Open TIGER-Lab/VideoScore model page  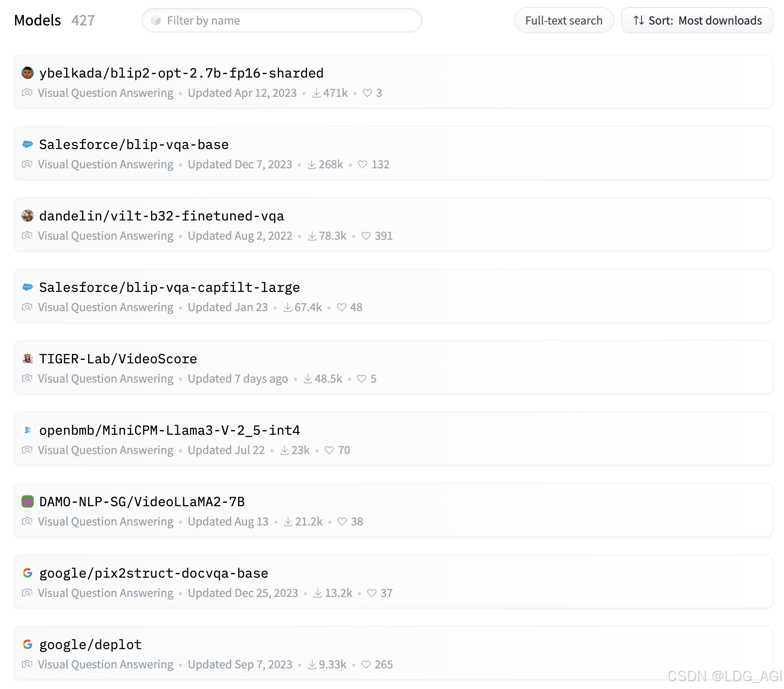click(x=118, y=359)
